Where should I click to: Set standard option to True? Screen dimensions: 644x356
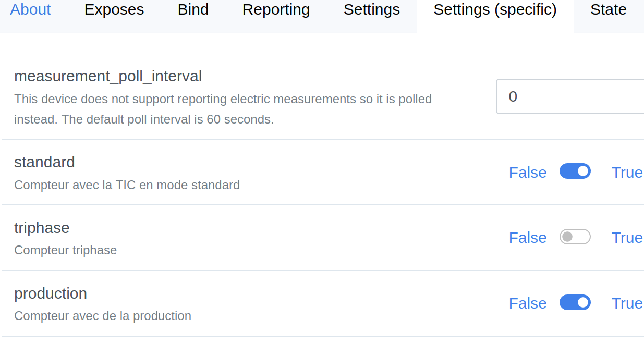tap(627, 173)
